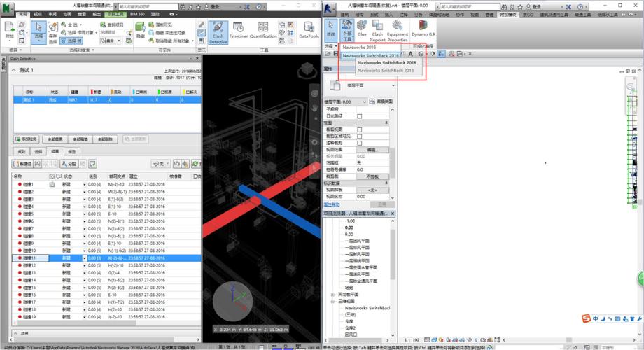The width and height of the screenshot is (644, 350).
Task: Expand the 项目 section at bottom of Clash Detective
Action: coord(15,333)
